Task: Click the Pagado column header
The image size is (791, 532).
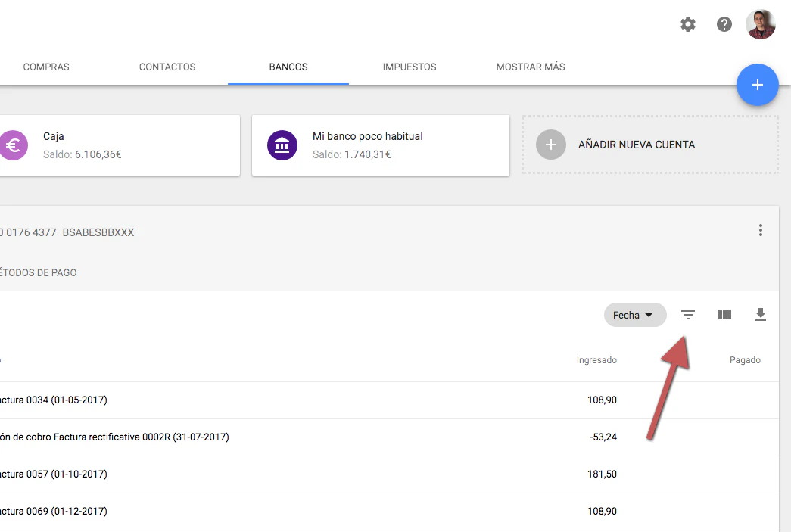Action: (x=745, y=360)
